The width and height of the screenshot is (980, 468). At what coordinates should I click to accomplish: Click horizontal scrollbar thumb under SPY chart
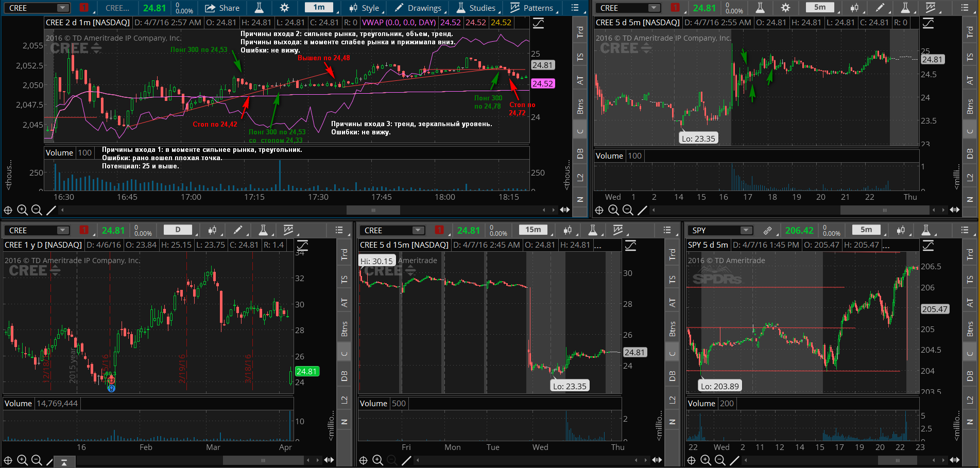click(x=898, y=460)
